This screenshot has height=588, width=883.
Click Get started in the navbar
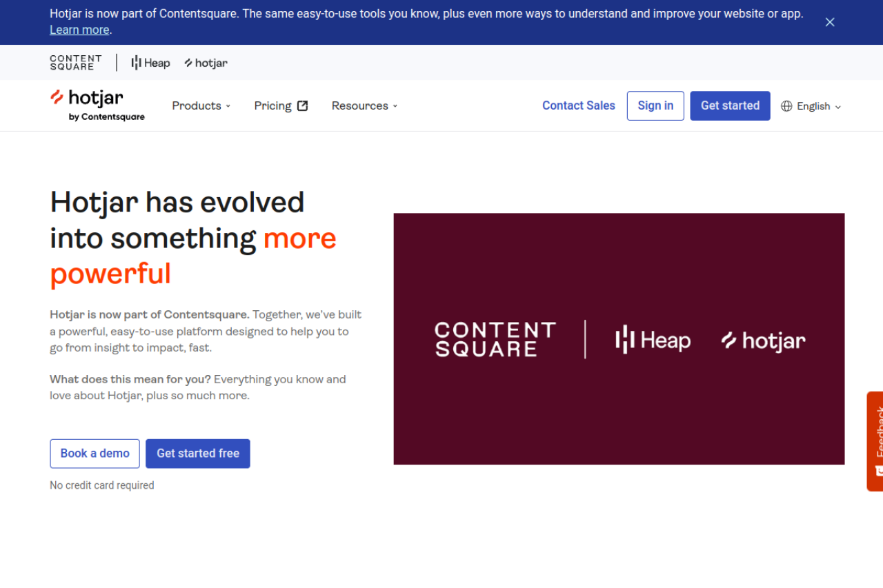730,105
